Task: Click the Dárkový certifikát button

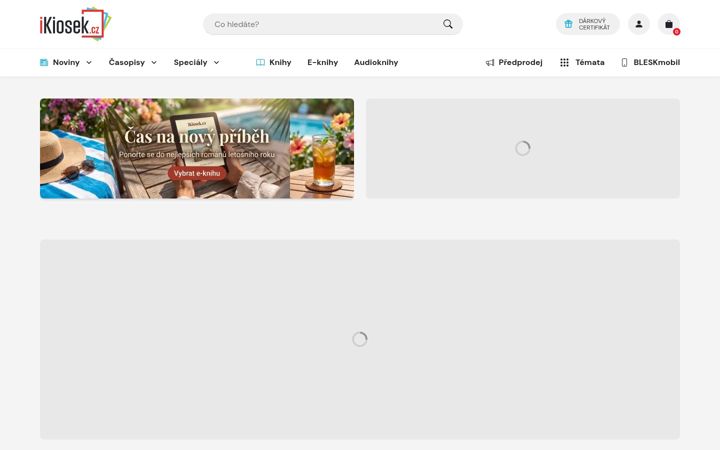Action: [x=588, y=24]
